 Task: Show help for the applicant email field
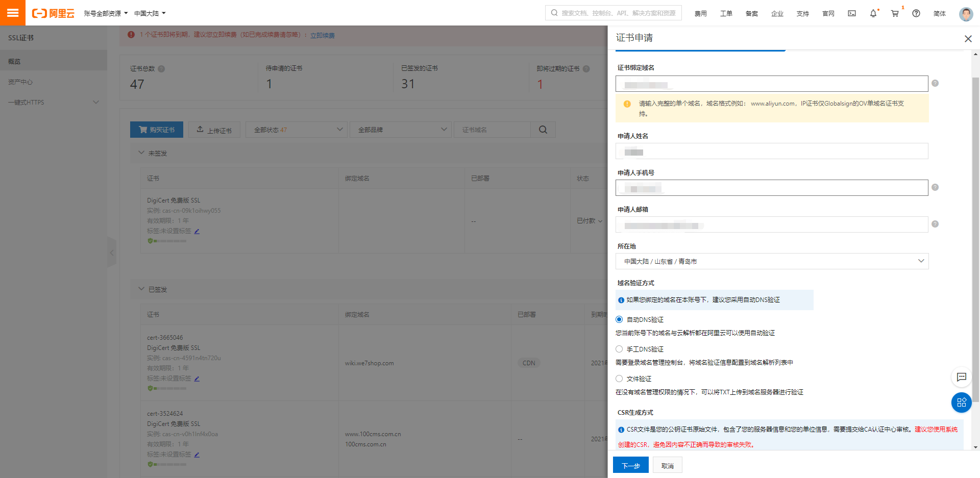pyautogui.click(x=935, y=224)
